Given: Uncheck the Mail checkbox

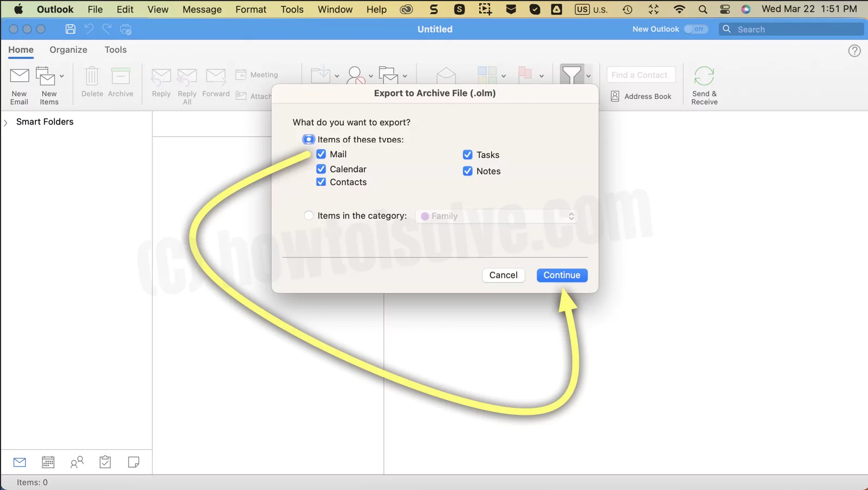Looking at the screenshot, I should point(321,154).
